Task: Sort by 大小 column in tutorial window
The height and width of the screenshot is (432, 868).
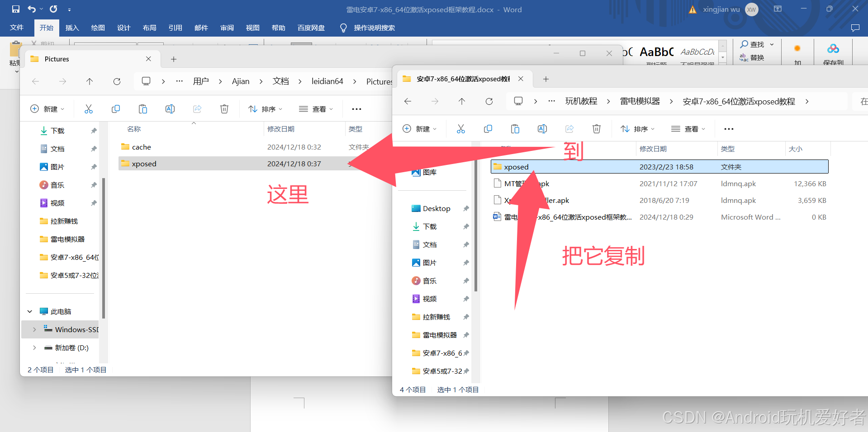Action: pyautogui.click(x=796, y=149)
